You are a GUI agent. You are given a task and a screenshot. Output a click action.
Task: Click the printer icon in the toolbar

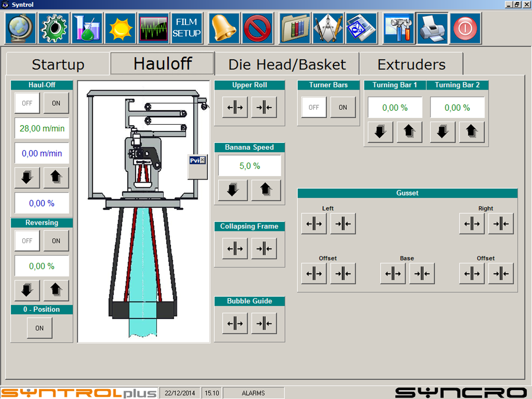(x=432, y=28)
